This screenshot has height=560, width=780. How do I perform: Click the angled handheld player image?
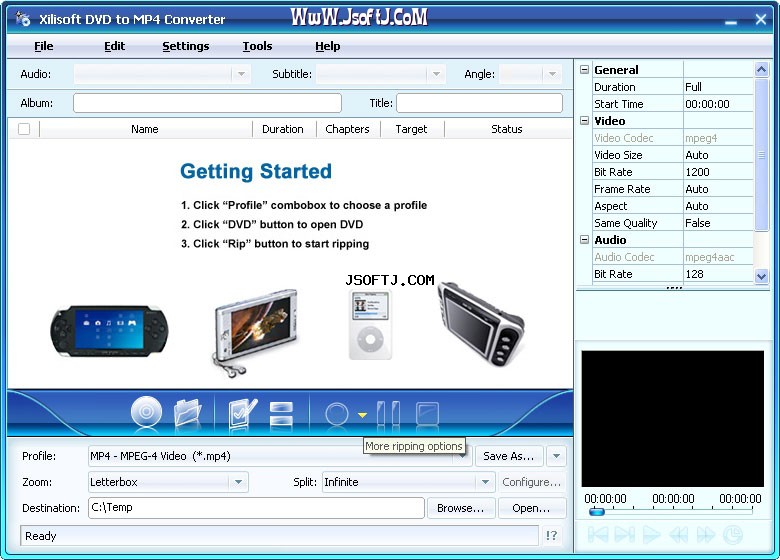pos(481,323)
